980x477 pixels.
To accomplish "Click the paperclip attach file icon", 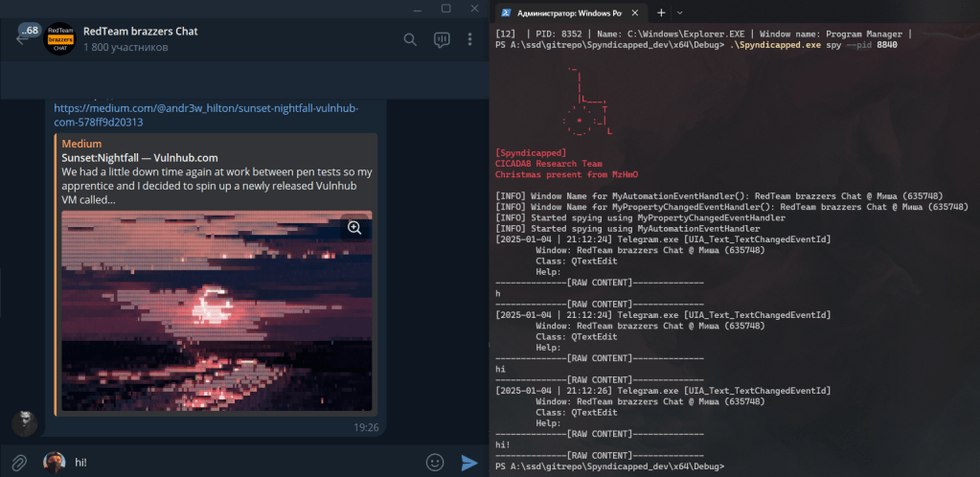I will point(19,462).
